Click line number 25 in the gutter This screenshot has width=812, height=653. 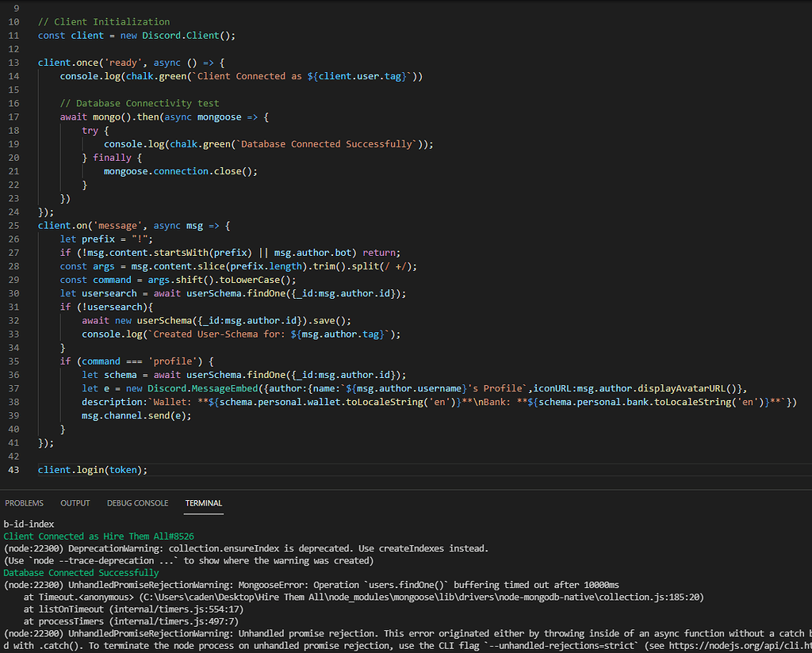coord(13,225)
